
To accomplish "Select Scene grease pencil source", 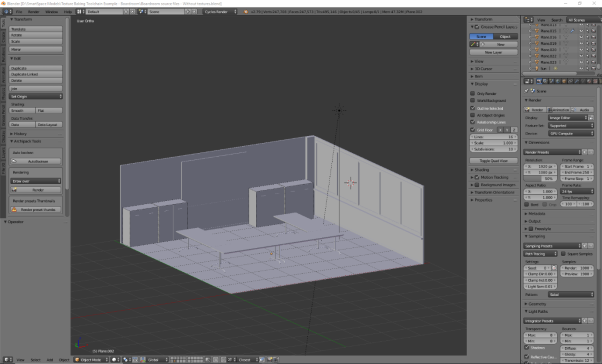I will (481, 36).
